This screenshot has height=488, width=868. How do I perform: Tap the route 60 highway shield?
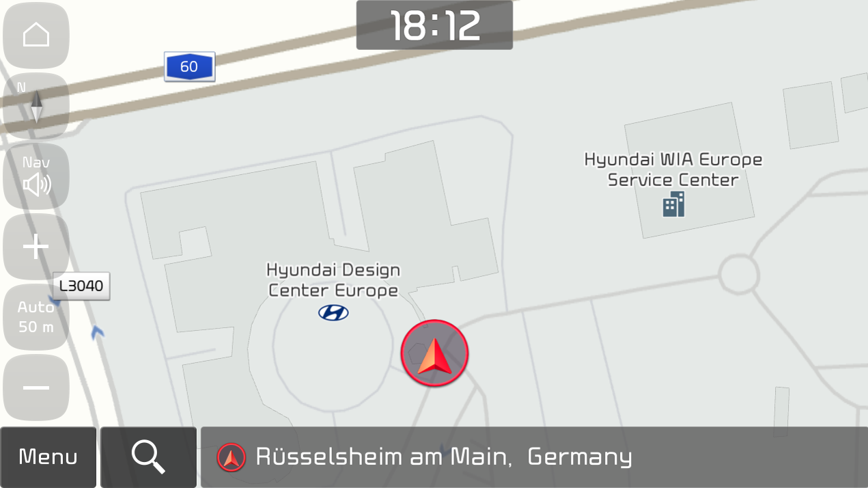click(189, 66)
